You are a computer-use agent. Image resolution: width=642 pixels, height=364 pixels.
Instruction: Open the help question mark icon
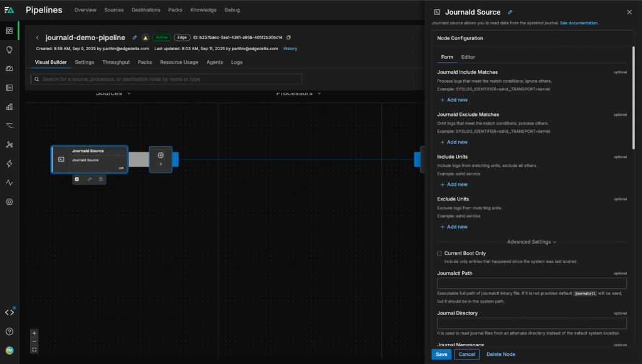point(9,331)
